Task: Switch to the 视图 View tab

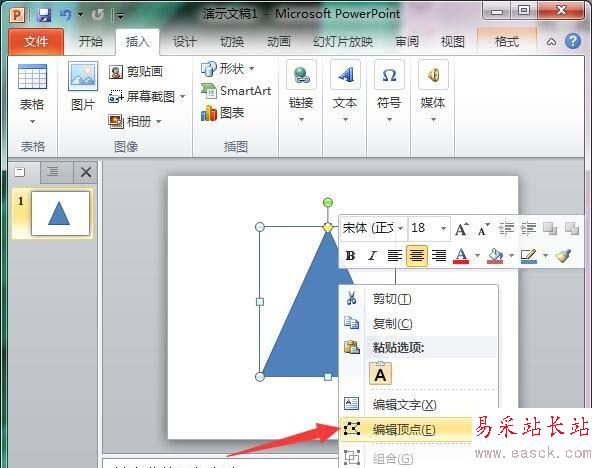Action: pos(452,42)
